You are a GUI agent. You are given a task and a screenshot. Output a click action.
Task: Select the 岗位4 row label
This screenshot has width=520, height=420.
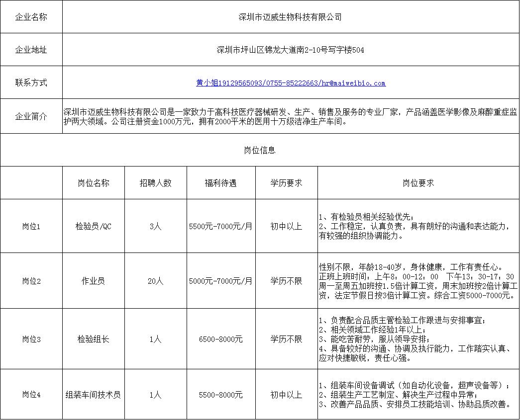pos(31,395)
